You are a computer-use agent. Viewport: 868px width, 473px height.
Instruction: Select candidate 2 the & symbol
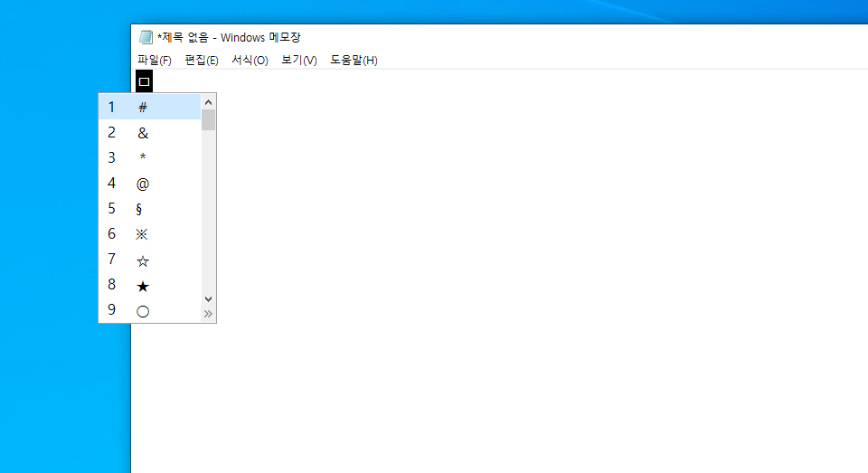click(x=149, y=132)
